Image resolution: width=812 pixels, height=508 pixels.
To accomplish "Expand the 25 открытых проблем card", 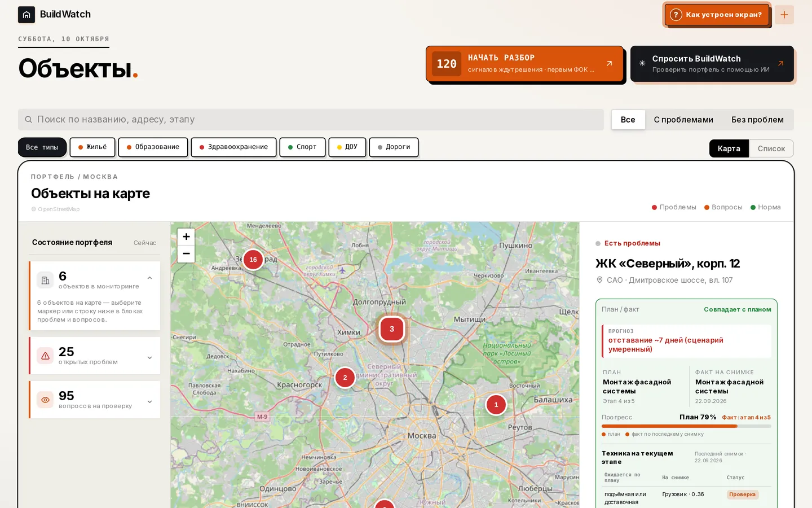I will (x=149, y=357).
